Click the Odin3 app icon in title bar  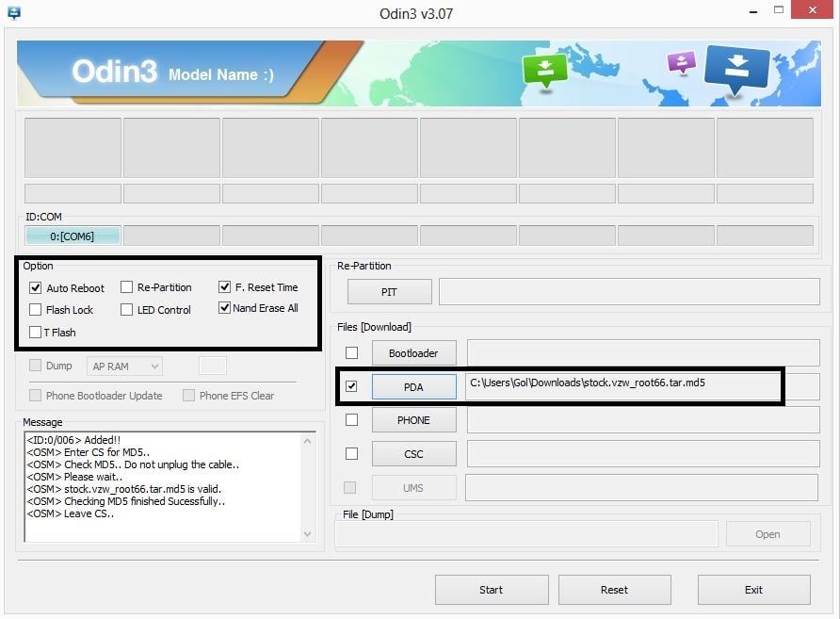(x=13, y=13)
